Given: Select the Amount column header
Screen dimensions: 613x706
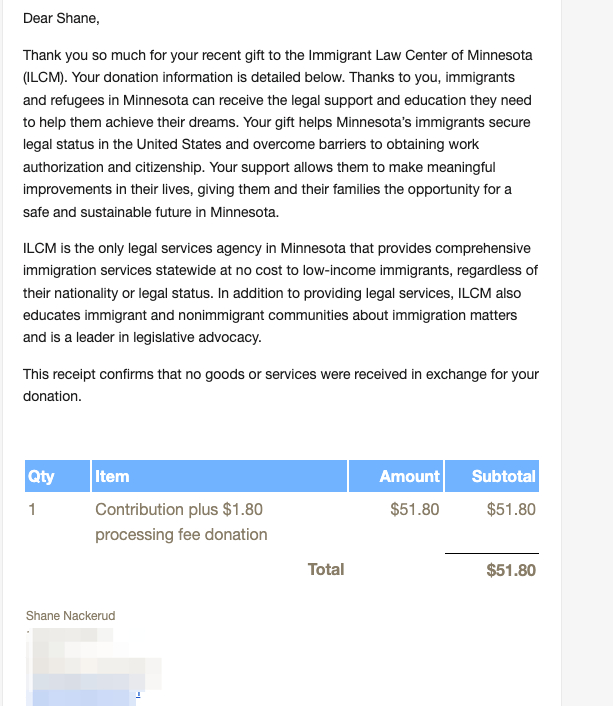Looking at the screenshot, I should (x=409, y=476).
